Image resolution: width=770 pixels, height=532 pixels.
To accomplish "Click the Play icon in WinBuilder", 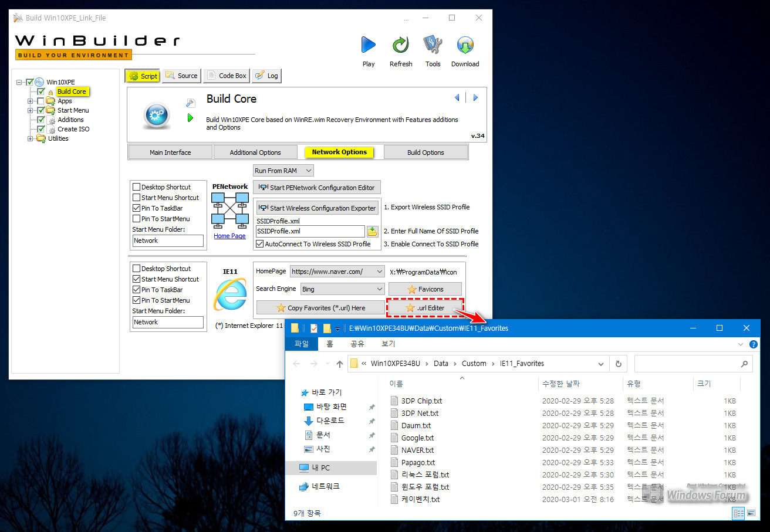I will click(369, 45).
